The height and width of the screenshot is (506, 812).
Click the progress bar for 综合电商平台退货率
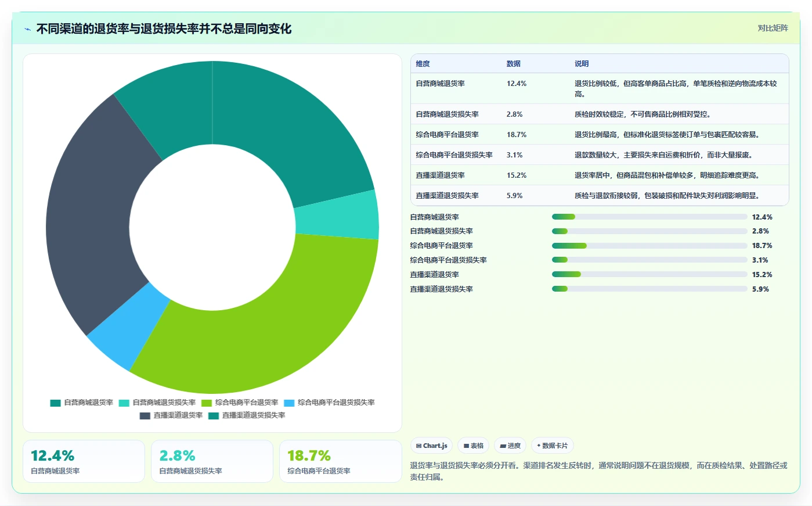(649, 246)
